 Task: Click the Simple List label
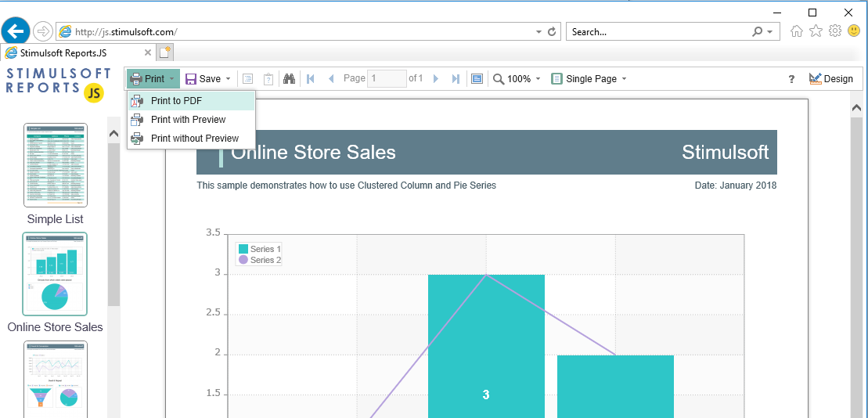pos(56,219)
